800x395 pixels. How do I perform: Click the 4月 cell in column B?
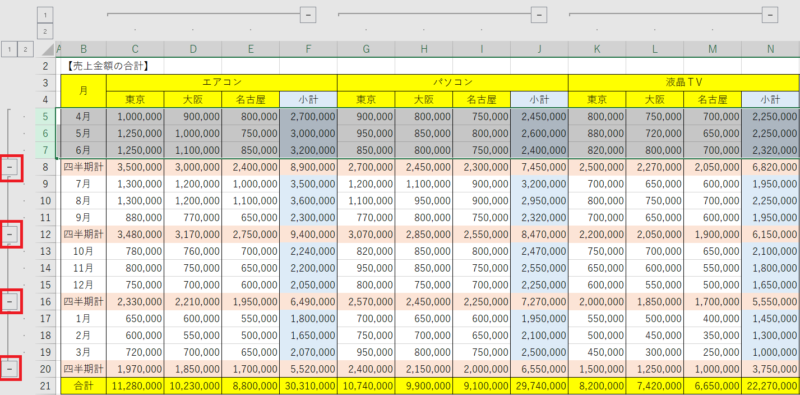coord(83,117)
